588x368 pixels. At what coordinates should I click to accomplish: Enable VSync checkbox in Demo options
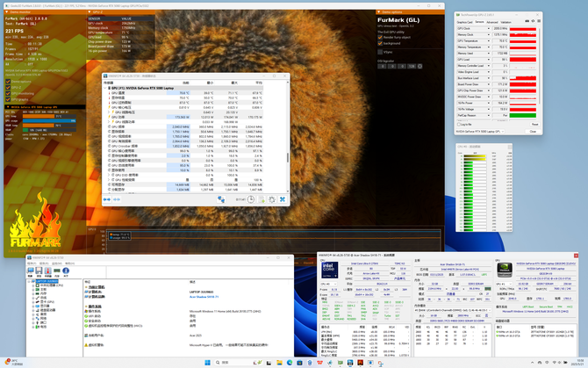click(380, 52)
